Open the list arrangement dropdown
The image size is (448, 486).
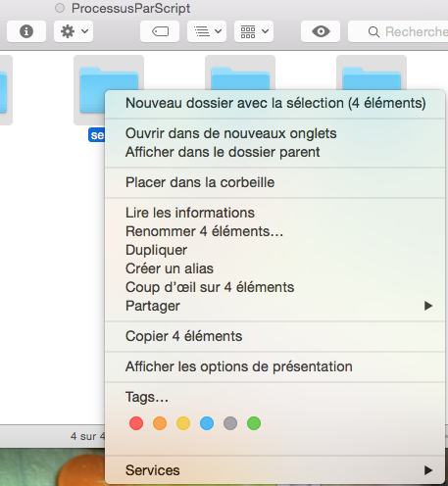207,31
